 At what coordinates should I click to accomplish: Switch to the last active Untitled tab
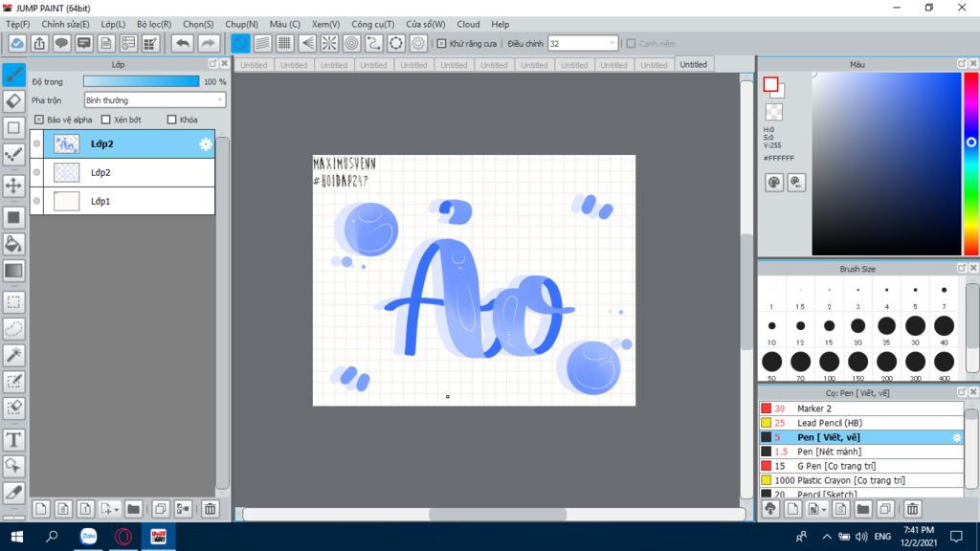coord(693,64)
